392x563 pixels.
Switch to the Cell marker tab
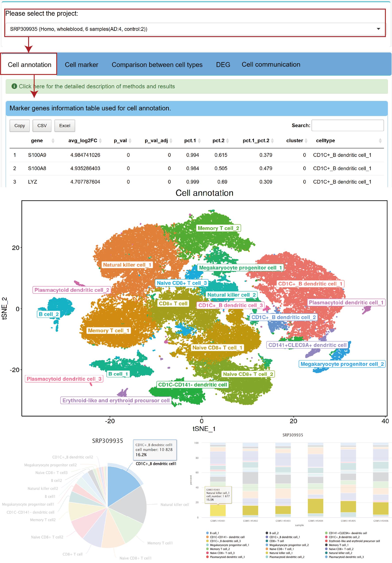click(81, 65)
